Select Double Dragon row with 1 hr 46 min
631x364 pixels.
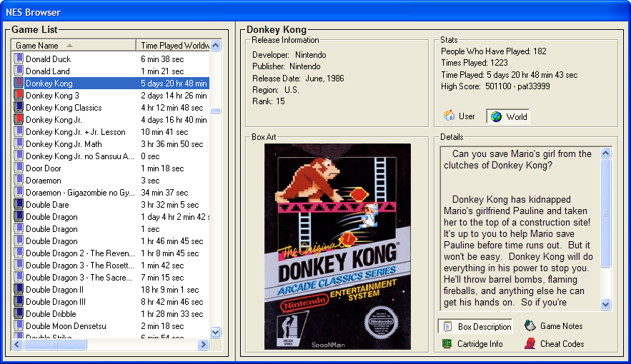point(111,241)
